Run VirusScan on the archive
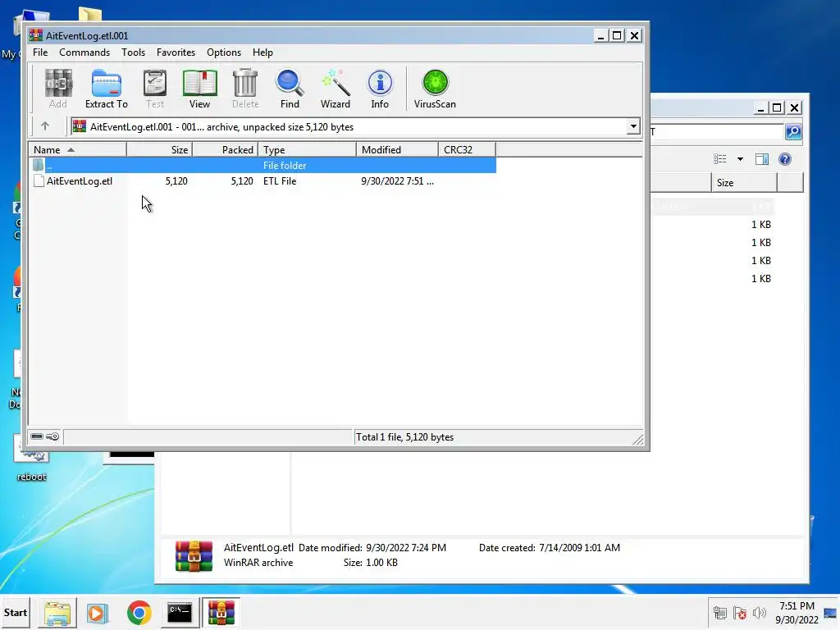This screenshot has height=630, width=840. click(435, 89)
